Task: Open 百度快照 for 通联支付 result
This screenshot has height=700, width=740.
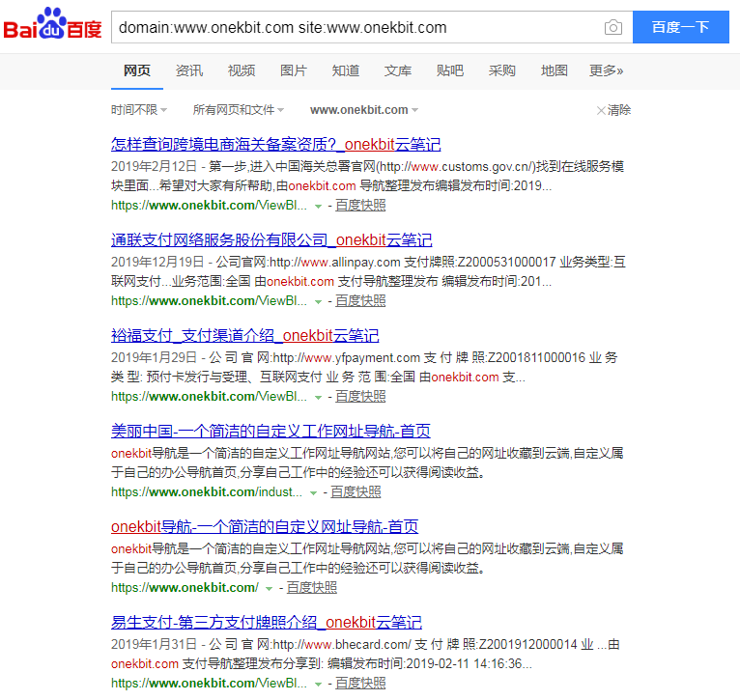Action: click(x=360, y=301)
